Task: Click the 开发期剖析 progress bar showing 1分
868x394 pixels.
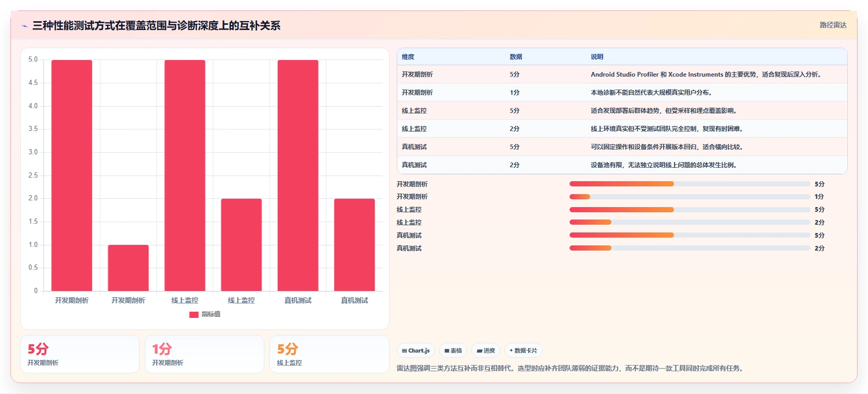Action: click(x=690, y=197)
